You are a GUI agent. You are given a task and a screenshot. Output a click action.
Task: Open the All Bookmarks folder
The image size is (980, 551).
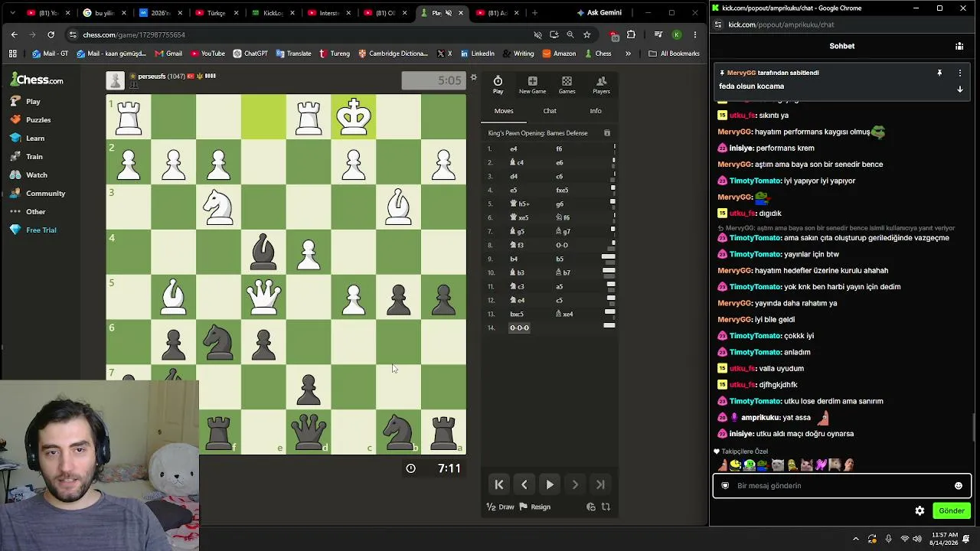(674, 54)
